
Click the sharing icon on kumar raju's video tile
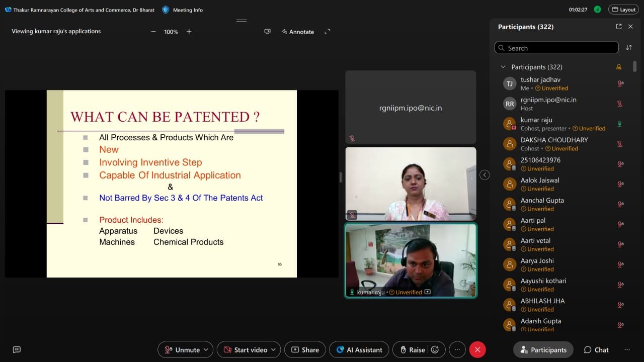click(x=428, y=292)
